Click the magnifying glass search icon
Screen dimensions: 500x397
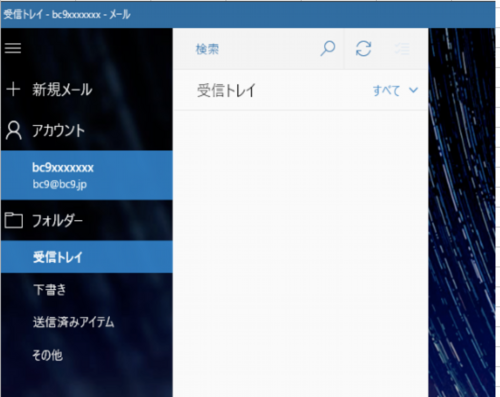click(x=328, y=49)
